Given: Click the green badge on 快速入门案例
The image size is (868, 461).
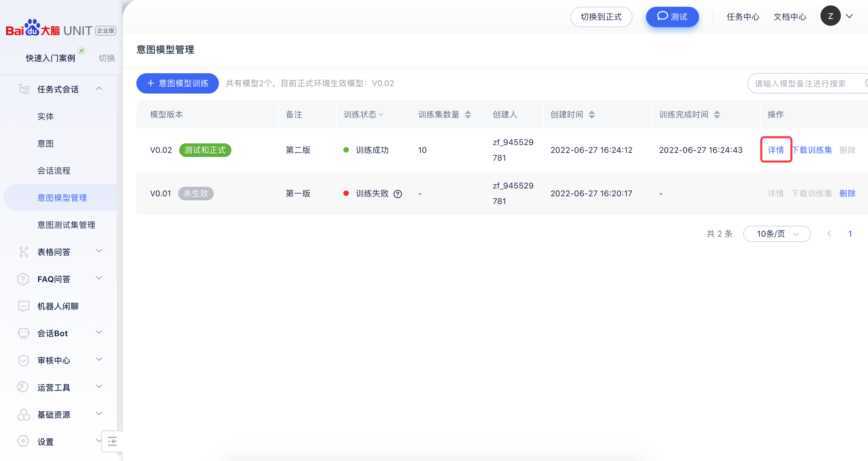Looking at the screenshot, I should 81,51.
